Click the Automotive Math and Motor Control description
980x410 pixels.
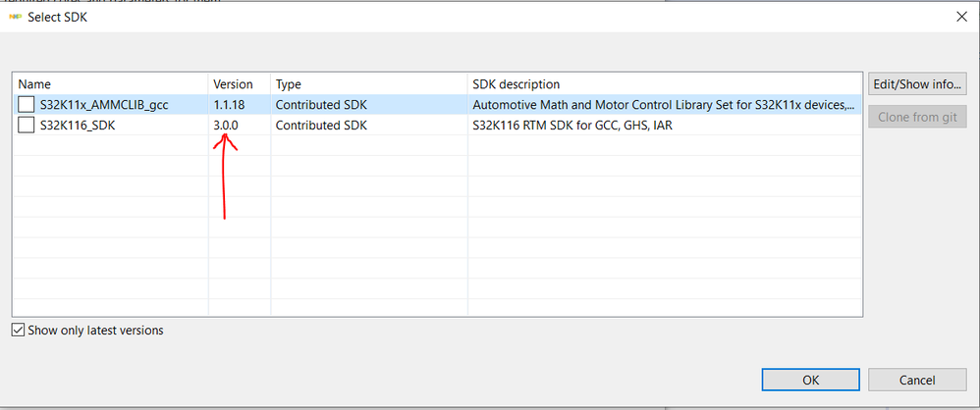[x=664, y=105]
